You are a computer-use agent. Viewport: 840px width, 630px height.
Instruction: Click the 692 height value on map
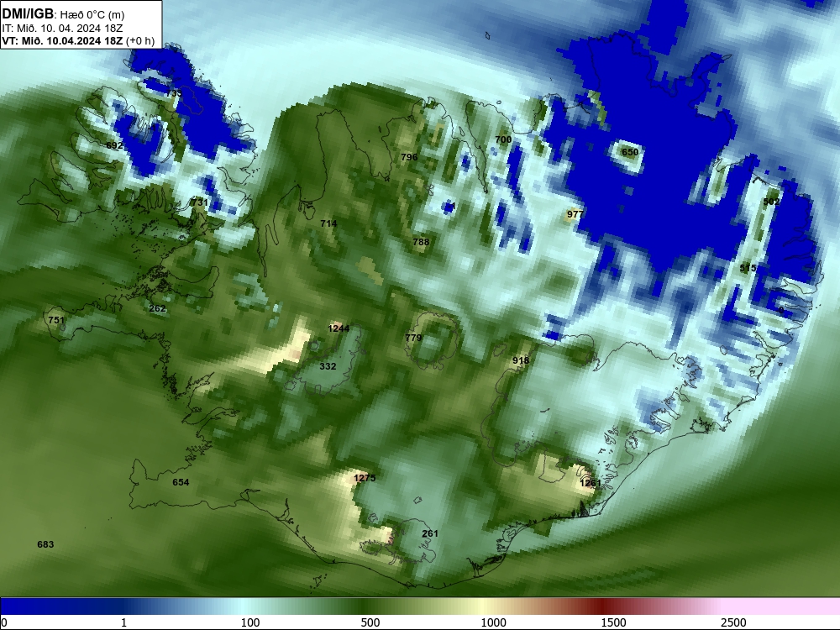click(114, 145)
